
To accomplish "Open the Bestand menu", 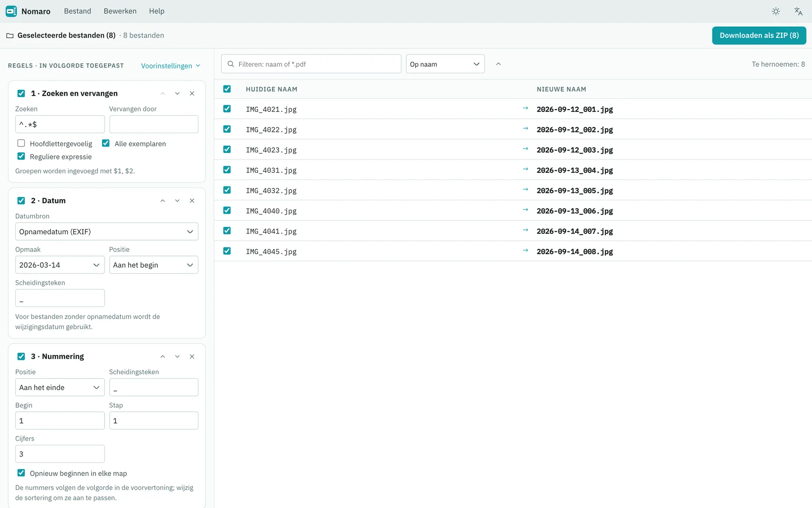I will pos(78,11).
